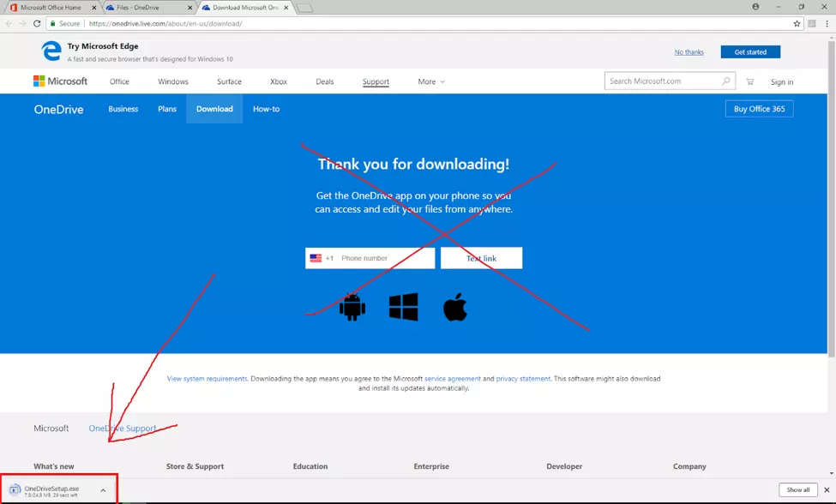
Task: Open the shopping cart icon
Action: tap(749, 81)
